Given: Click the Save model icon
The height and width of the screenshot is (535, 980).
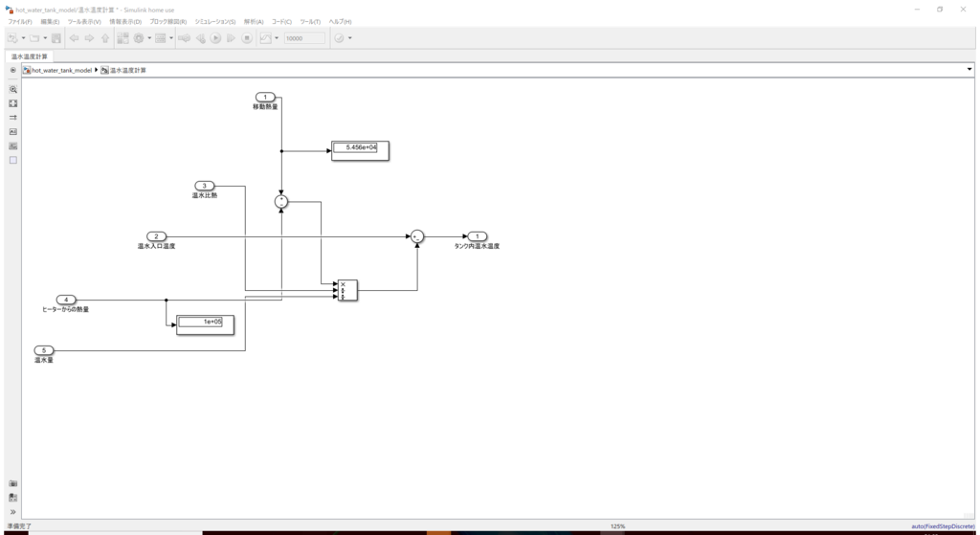Looking at the screenshot, I should pos(56,38).
